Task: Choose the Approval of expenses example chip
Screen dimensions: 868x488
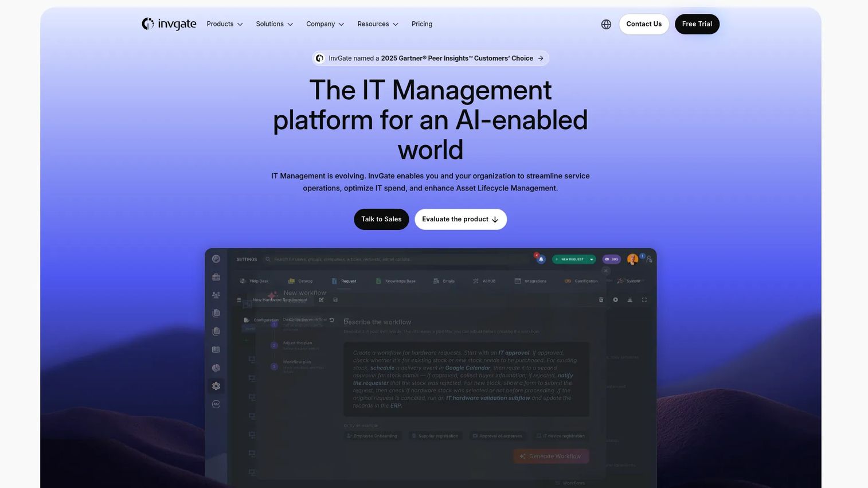Action: click(497, 436)
